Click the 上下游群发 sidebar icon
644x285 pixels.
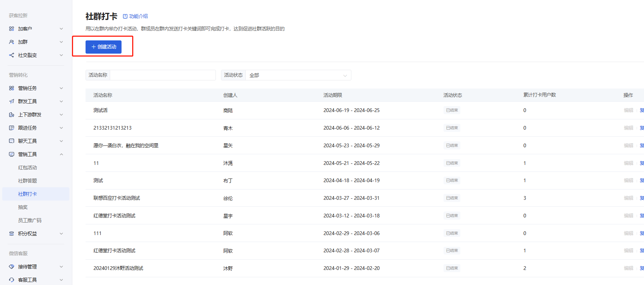click(11, 115)
